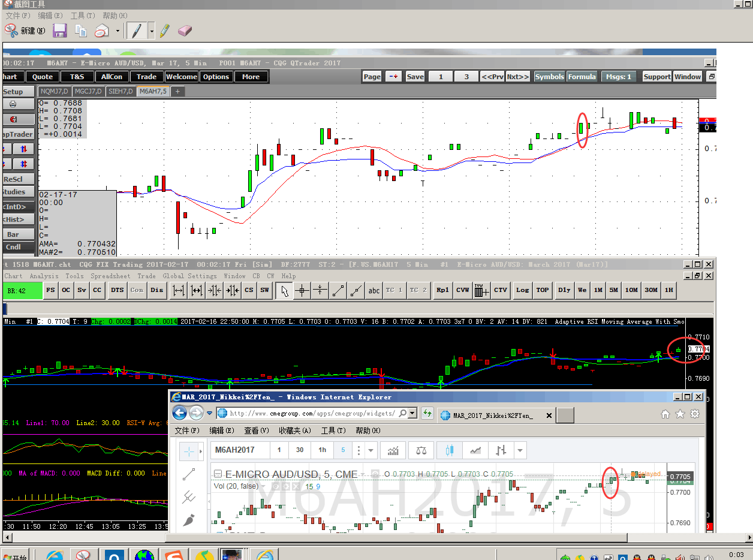Screen dimensions: 753x560
Task: Click the Support button in QTrader
Action: click(x=657, y=77)
